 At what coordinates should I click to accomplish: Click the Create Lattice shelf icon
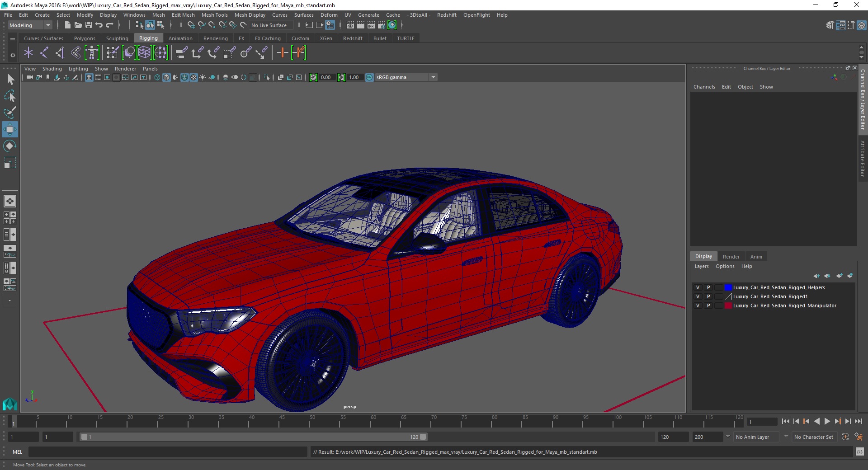[144, 53]
